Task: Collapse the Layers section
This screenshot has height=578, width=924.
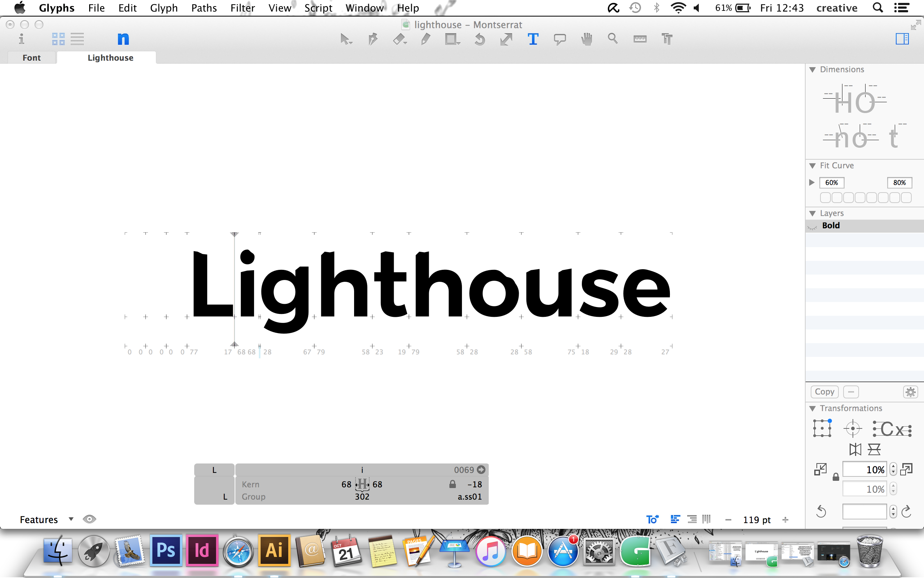Action: point(812,213)
